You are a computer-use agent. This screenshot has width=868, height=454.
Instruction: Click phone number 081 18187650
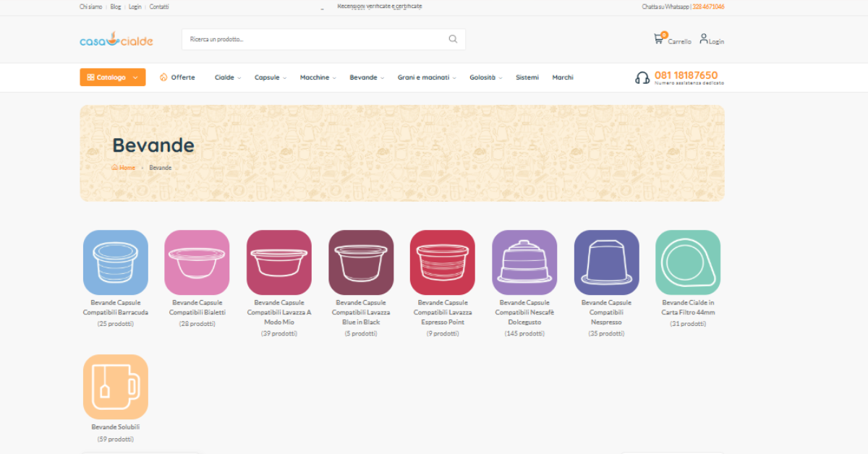[686, 75]
